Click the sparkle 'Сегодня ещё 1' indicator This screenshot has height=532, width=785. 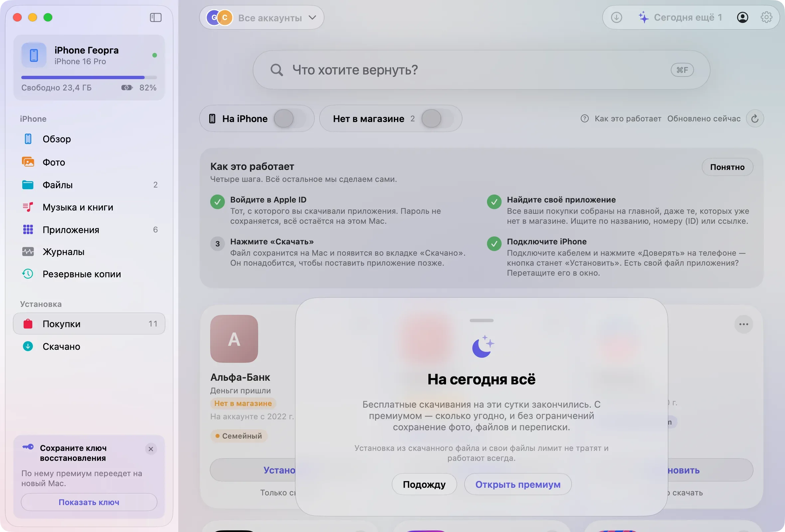tap(680, 18)
